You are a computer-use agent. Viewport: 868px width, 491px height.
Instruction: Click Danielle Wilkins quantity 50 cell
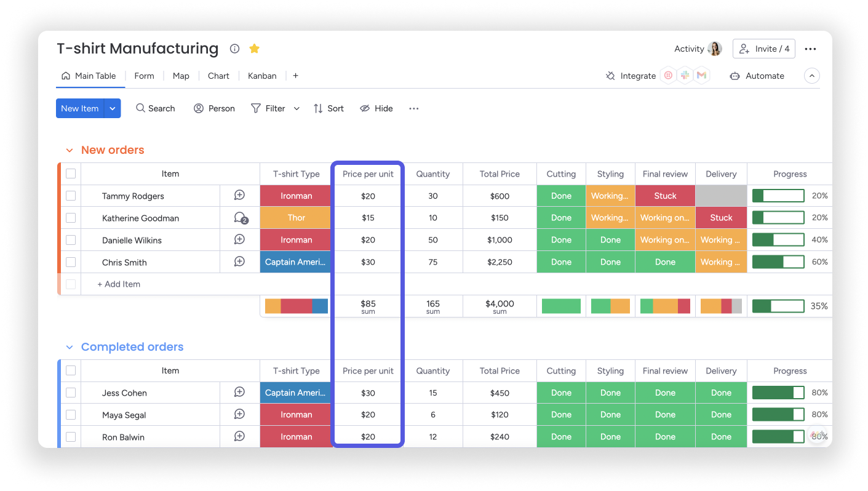433,240
